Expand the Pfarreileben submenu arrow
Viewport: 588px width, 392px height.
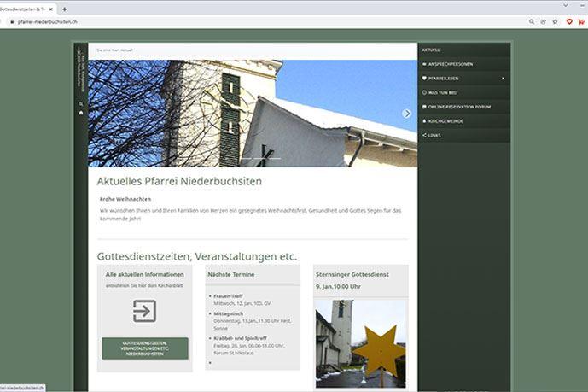(x=503, y=79)
